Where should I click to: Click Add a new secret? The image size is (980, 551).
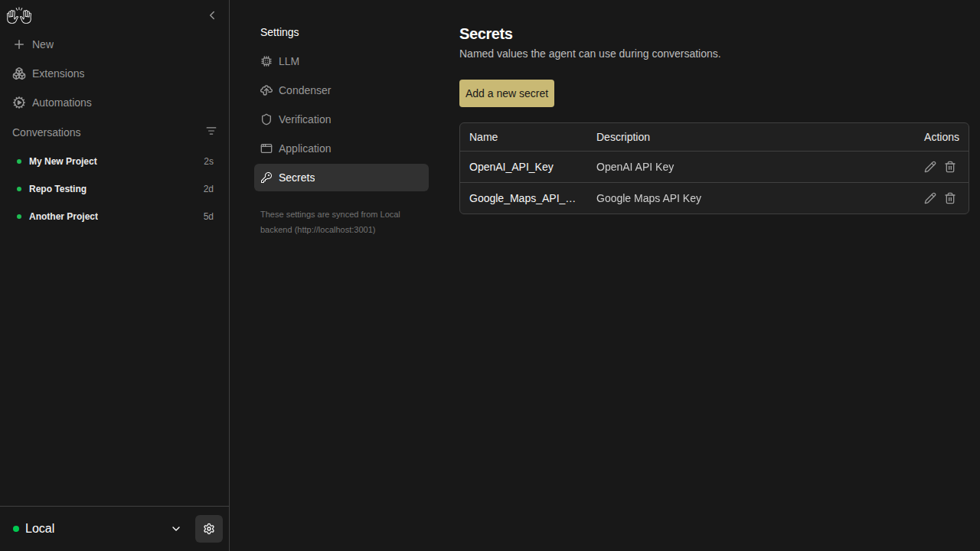click(507, 93)
